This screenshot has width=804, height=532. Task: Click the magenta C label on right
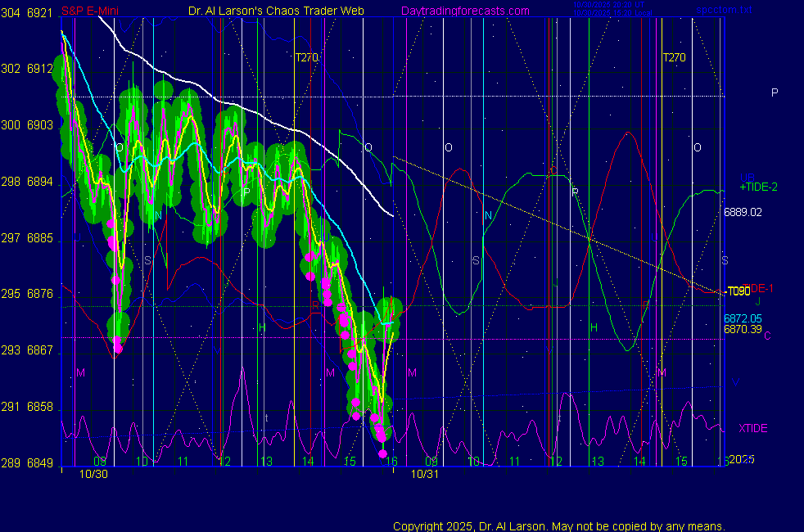click(767, 336)
